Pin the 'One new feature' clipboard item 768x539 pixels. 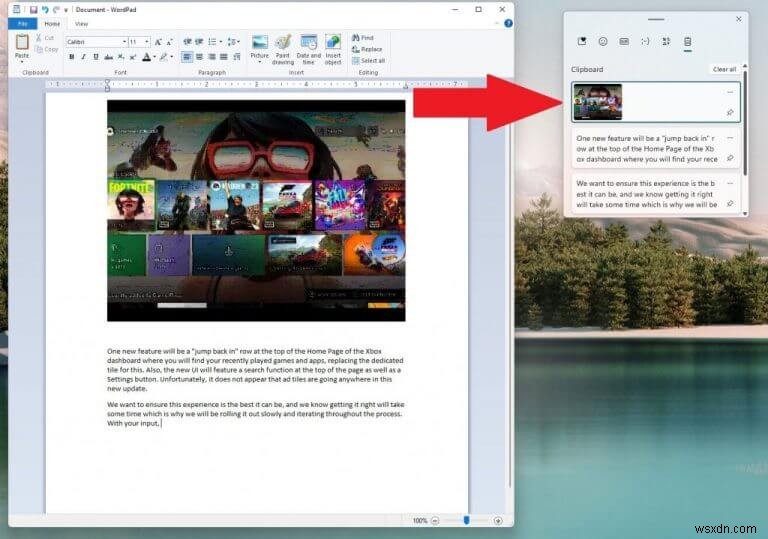pos(730,158)
